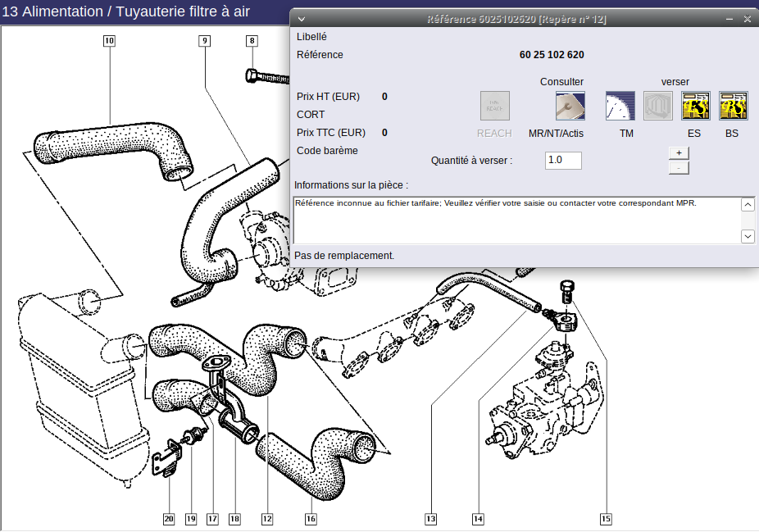The height and width of the screenshot is (532, 759).
Task: Open the dialog window menu chevron
Action: [302, 19]
